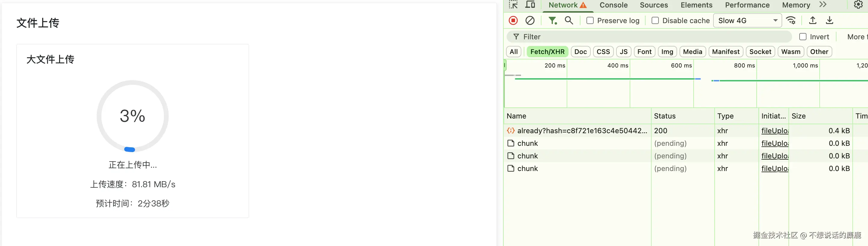Viewport: 868px width, 246px height.
Task: Click the export HAR download icon
Action: point(830,21)
